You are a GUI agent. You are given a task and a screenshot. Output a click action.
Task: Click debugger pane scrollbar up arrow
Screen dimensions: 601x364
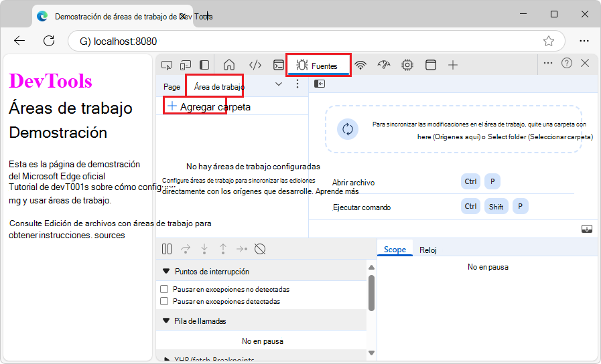click(371, 267)
